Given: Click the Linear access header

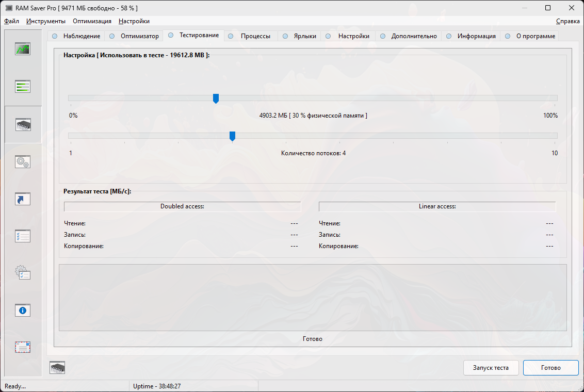Looking at the screenshot, I should (x=437, y=206).
